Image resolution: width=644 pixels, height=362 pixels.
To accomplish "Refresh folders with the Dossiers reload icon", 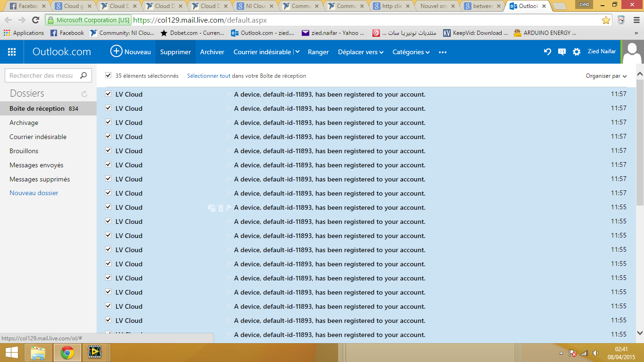I will 84,94.
